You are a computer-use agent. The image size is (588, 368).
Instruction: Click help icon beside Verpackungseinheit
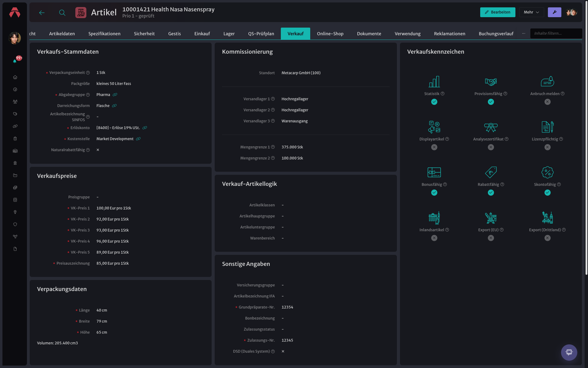click(x=88, y=73)
